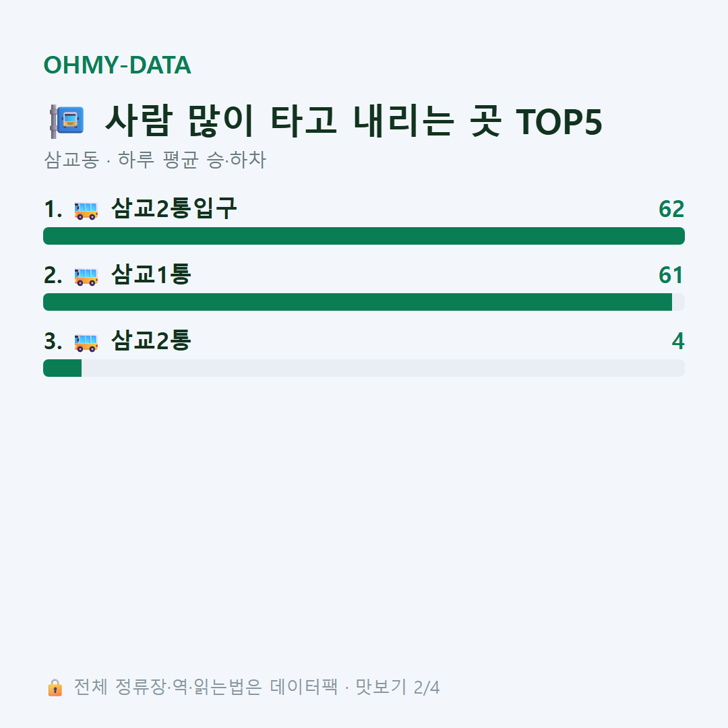Click the footer text 전체 정류장·역·읽는법은 데이터팩
Image resolution: width=728 pixels, height=728 pixels.
(x=206, y=687)
